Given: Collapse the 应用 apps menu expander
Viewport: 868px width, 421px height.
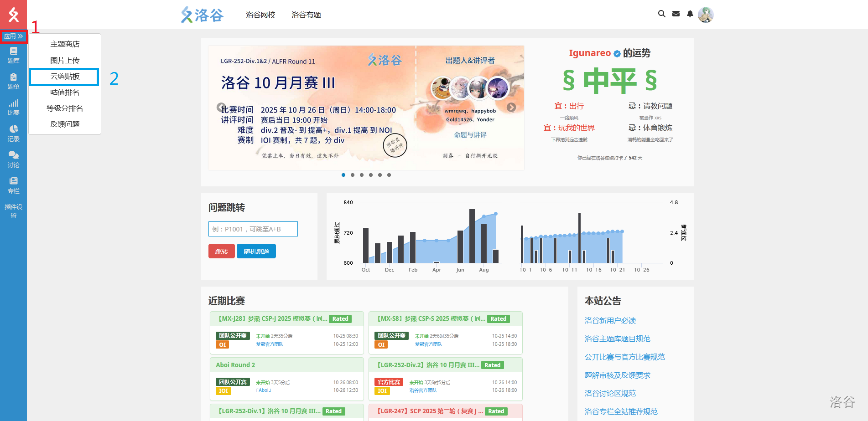Looking at the screenshot, I should 14,36.
